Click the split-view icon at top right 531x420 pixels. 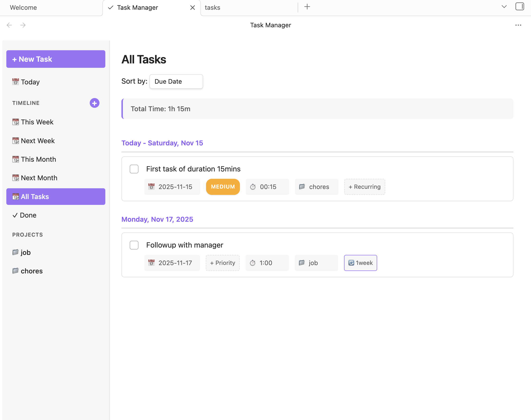coord(520,7)
